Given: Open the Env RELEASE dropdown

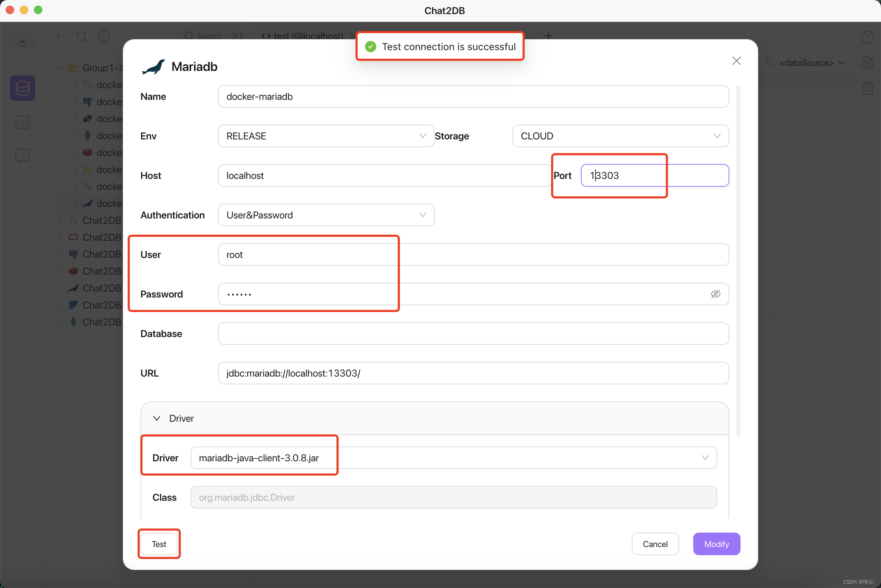Looking at the screenshot, I should point(326,136).
